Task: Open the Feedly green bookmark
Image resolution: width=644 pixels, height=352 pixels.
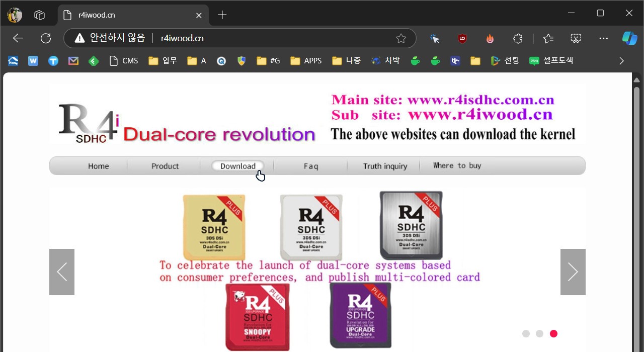Action: [94, 61]
